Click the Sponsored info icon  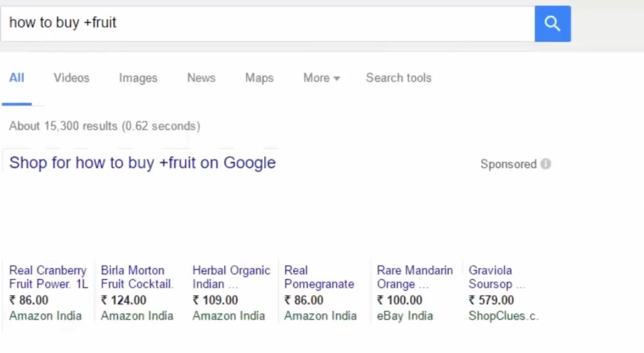(545, 164)
